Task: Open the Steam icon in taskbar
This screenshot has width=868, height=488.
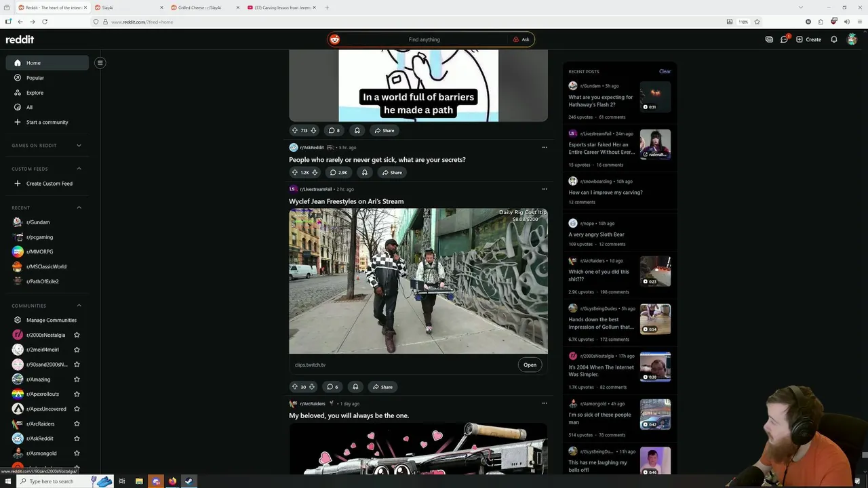Action: pyautogui.click(x=189, y=481)
